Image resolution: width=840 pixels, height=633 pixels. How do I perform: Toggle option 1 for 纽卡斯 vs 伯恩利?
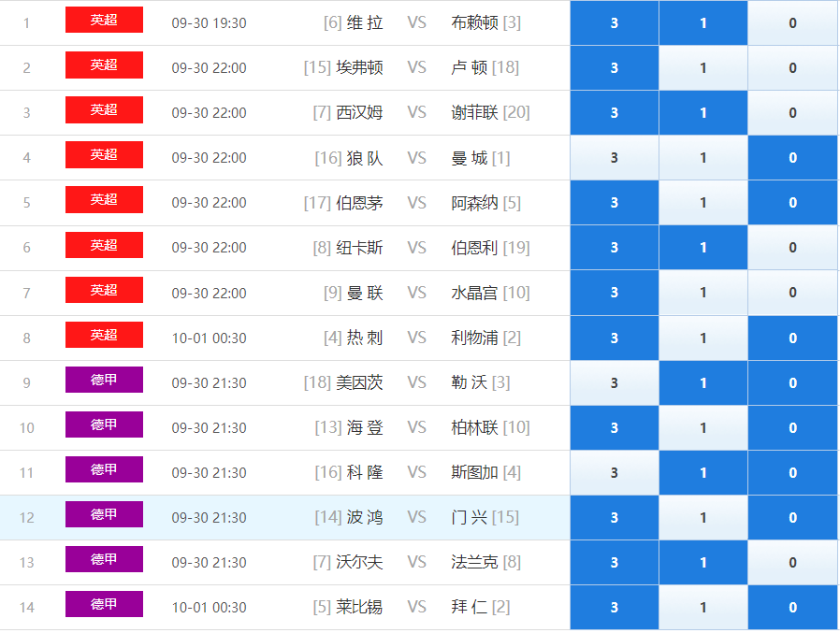pos(703,248)
